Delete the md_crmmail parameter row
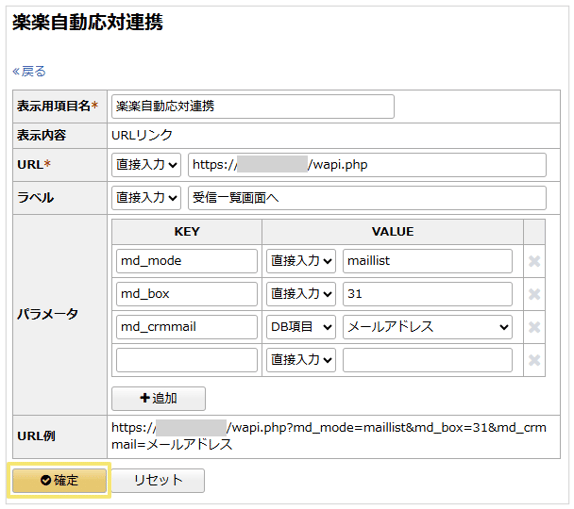 point(534,327)
